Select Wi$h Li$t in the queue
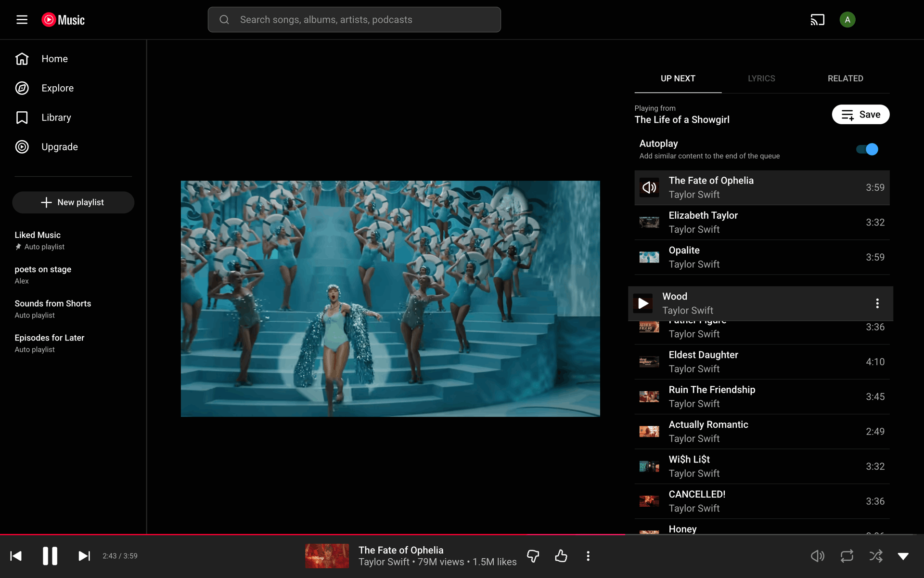Screen dimensions: 924x578 pyautogui.click(x=762, y=467)
